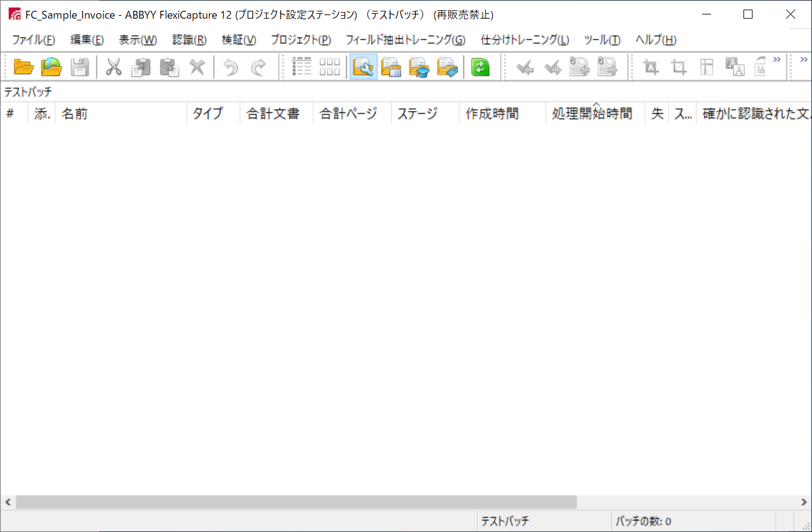Change sort order on 処理開始時間 column
Screen dimensions: 812x532
click(x=592, y=113)
